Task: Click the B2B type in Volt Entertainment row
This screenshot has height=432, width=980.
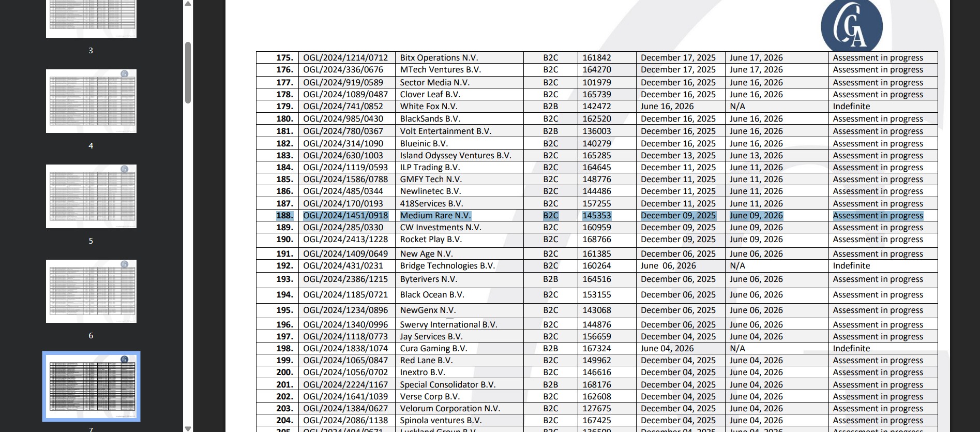Action: 550,131
